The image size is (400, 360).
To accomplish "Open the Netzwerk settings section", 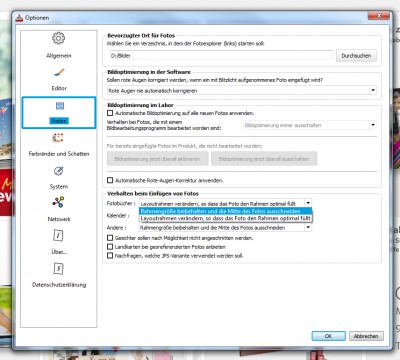I will coord(59,210).
